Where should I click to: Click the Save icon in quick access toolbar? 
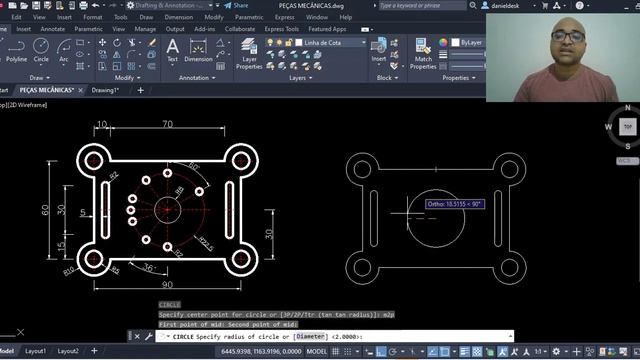pyautogui.click(x=36, y=5)
